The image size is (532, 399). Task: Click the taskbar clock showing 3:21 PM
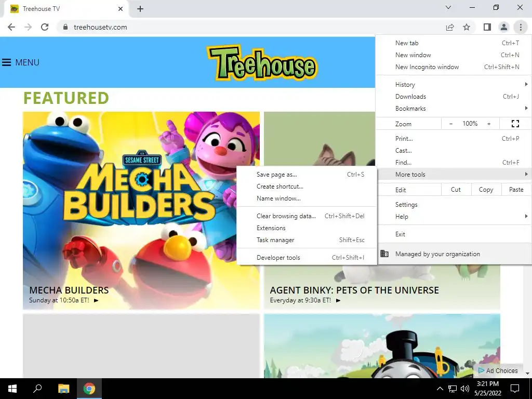487,389
